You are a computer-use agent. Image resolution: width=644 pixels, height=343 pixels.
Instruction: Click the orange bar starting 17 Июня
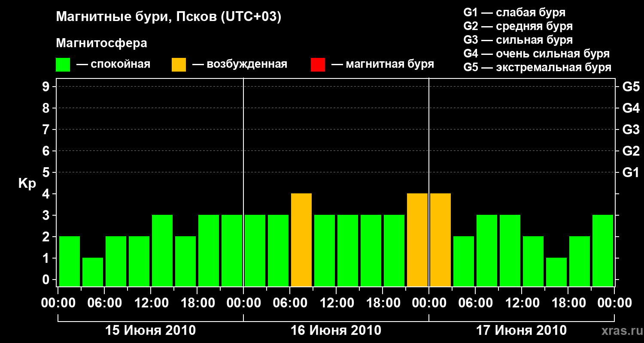click(x=440, y=240)
